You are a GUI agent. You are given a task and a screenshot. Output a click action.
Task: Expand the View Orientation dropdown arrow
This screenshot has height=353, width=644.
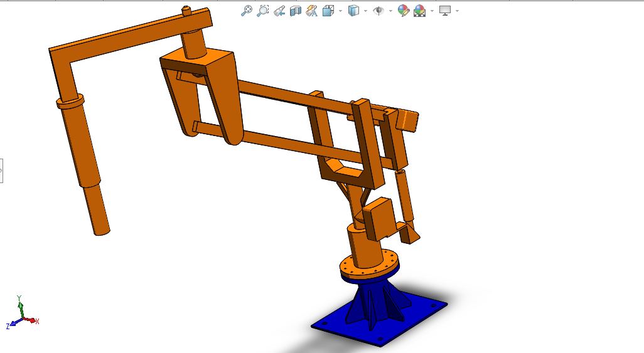[x=340, y=11]
